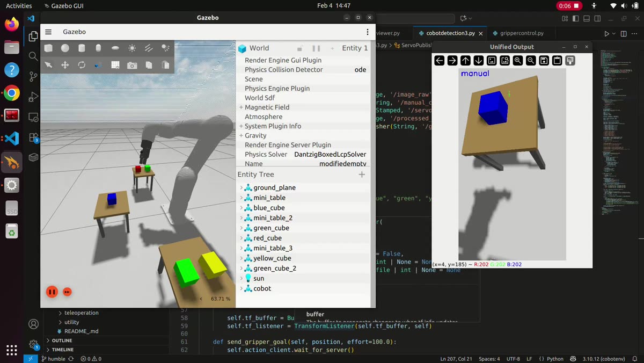Activate the translate mode tool

click(65, 65)
